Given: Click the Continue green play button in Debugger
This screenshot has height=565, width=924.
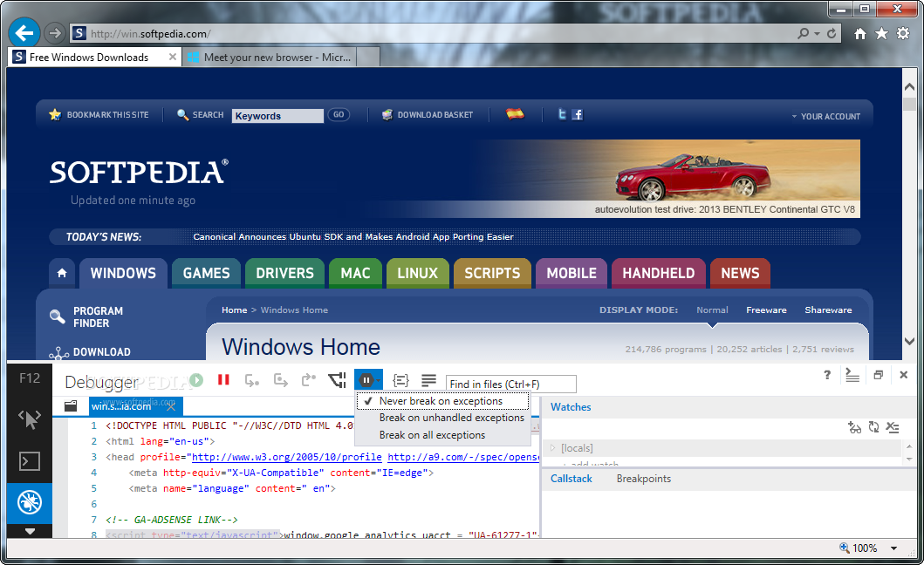Looking at the screenshot, I should click(196, 381).
